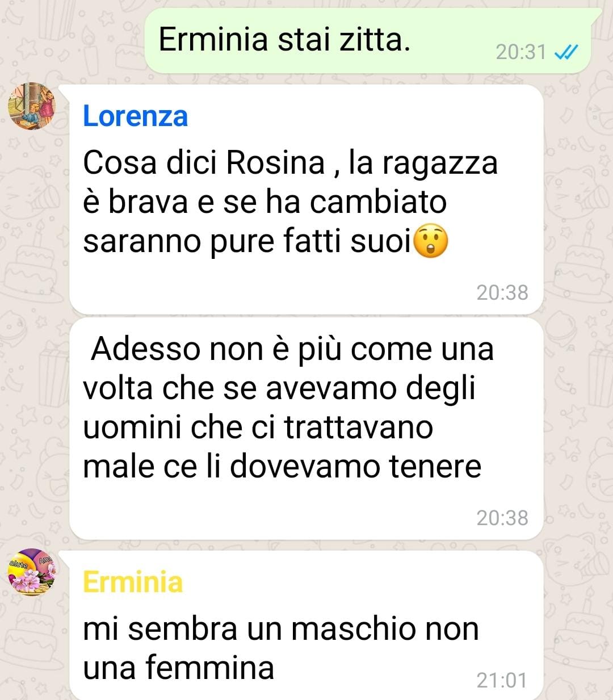613x700 pixels.
Task: Tap 20:38 timestamp below 'fatti suoi' message
Action: tap(502, 292)
